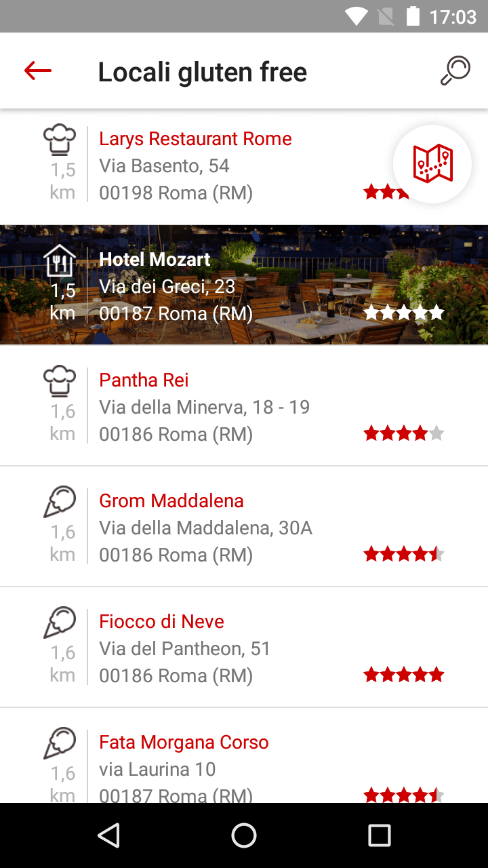488x868 pixels.
Task: Open Larys Restaurant Rome listing
Action: (x=195, y=139)
